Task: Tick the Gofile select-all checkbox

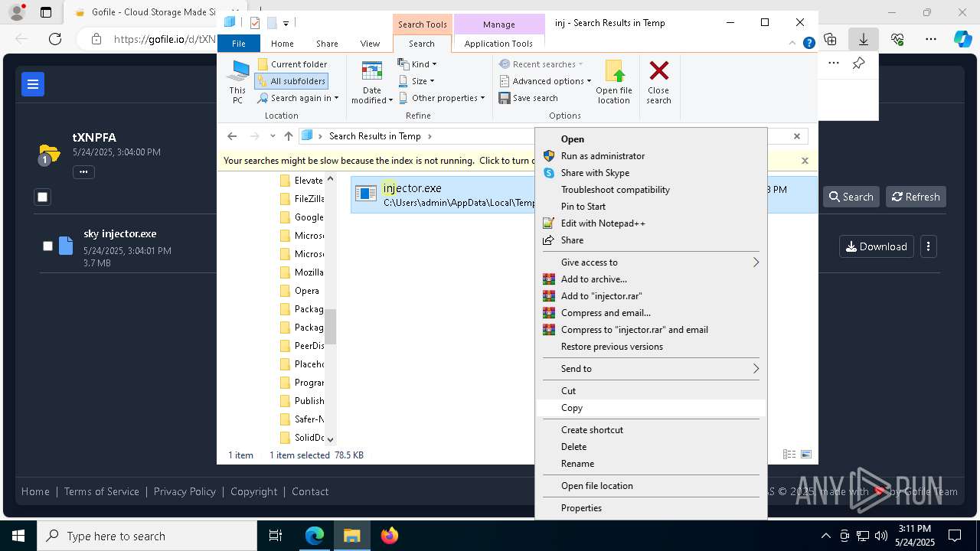Action: (43, 197)
